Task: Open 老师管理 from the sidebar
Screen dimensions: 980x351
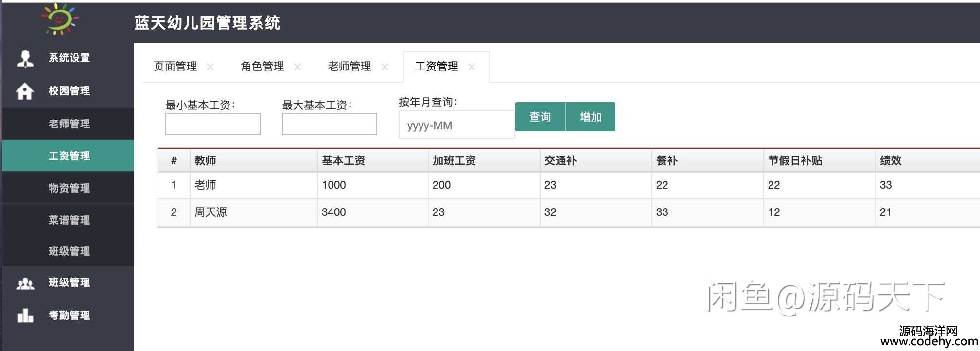Action: click(68, 124)
